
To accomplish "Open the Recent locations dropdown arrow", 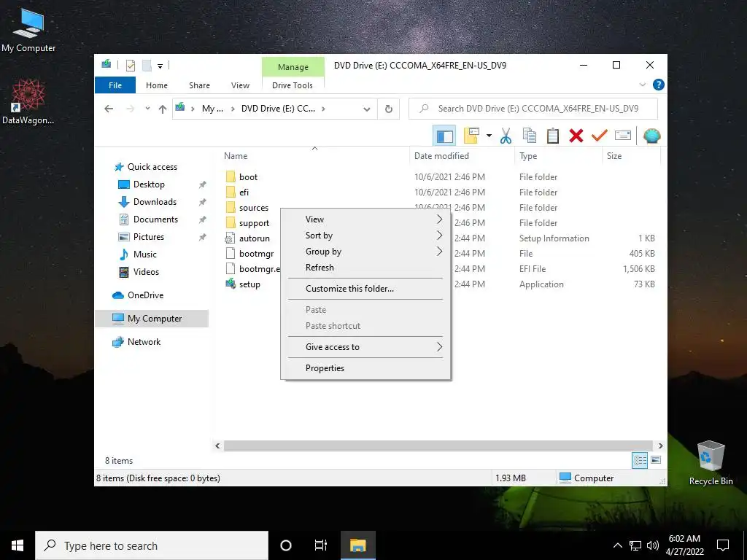I will click(x=147, y=109).
